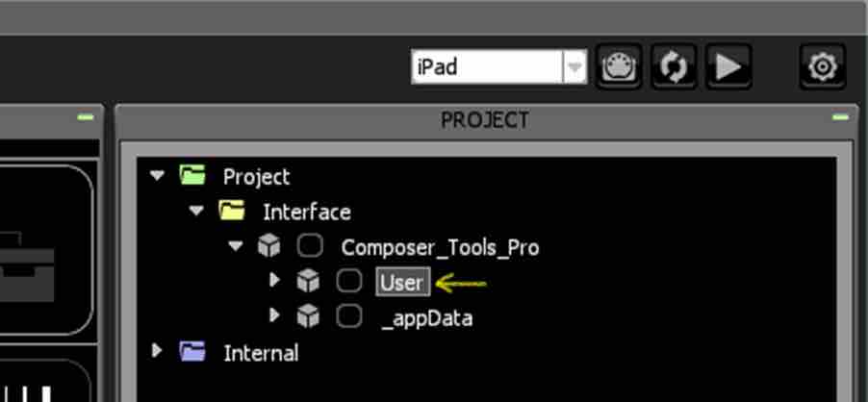868x402 pixels.
Task: Click the green Project folder icon
Action: click(x=192, y=175)
